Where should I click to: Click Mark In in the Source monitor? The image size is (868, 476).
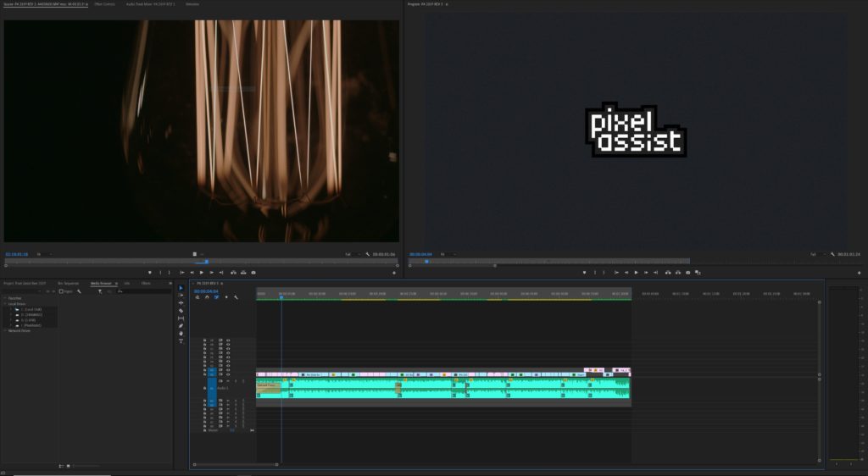pyautogui.click(x=160, y=273)
